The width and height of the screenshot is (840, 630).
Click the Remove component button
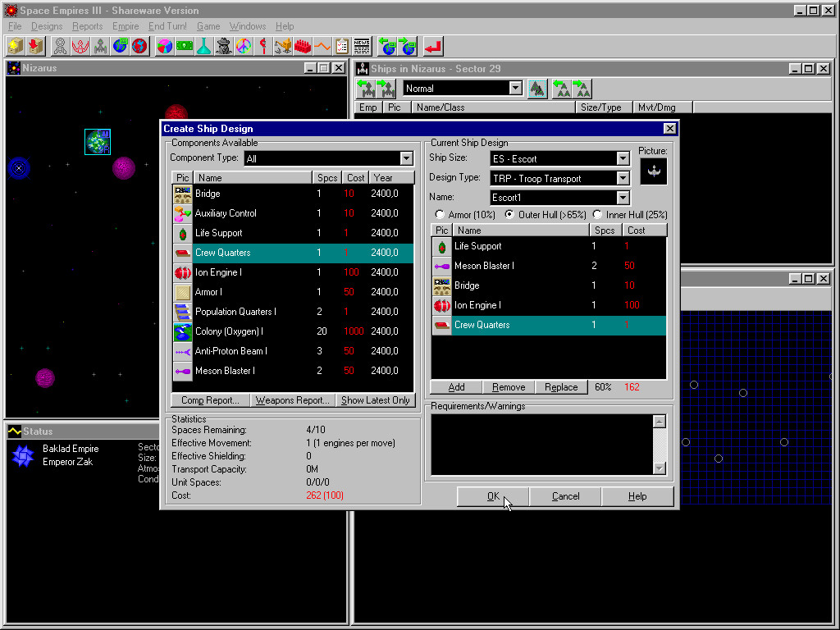pyautogui.click(x=509, y=387)
